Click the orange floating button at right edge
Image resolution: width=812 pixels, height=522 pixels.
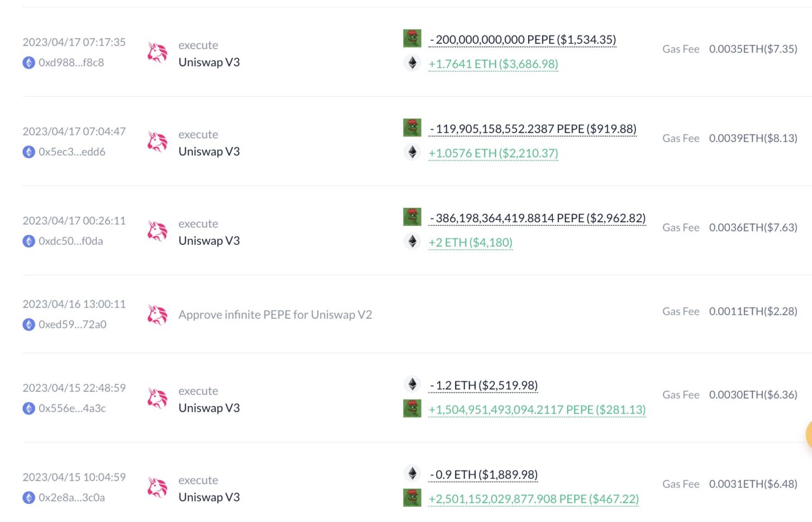(x=808, y=434)
